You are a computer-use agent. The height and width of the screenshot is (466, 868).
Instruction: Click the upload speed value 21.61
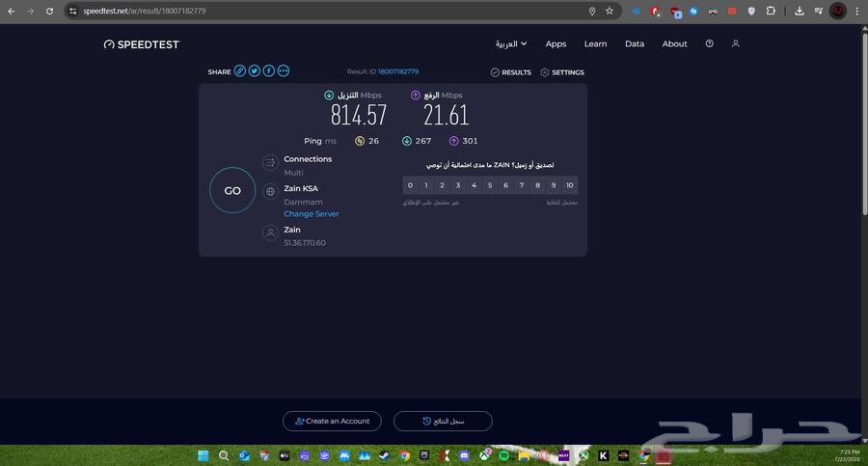(x=447, y=115)
